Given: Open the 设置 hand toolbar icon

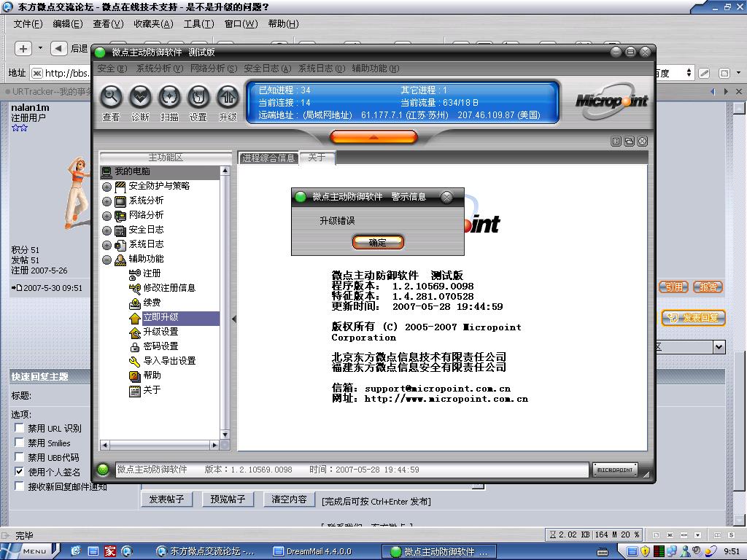Looking at the screenshot, I should [198, 97].
